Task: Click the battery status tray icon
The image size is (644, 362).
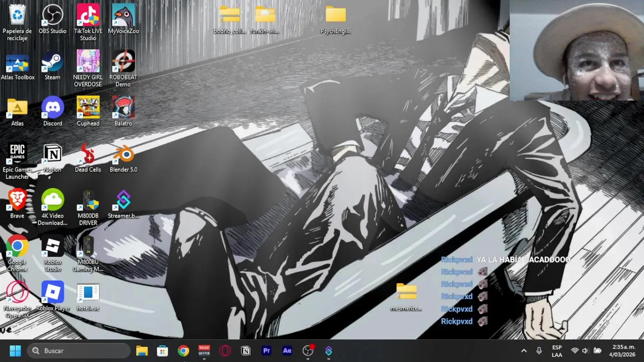Action: coord(597,350)
